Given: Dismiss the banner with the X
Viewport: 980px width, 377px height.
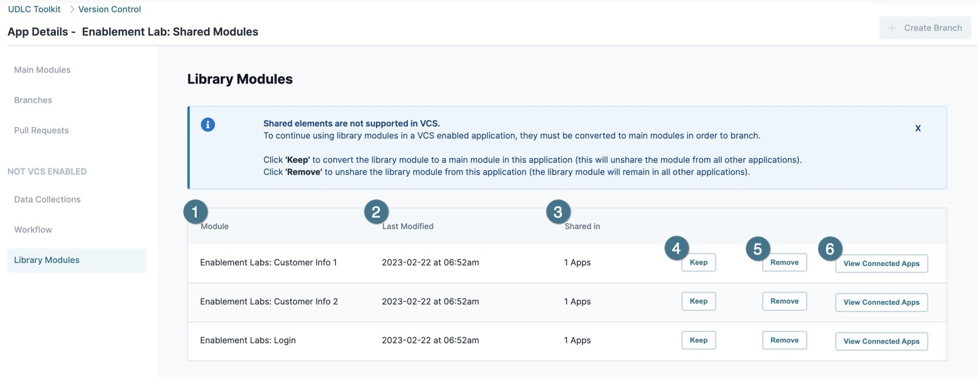Looking at the screenshot, I should pyautogui.click(x=917, y=128).
